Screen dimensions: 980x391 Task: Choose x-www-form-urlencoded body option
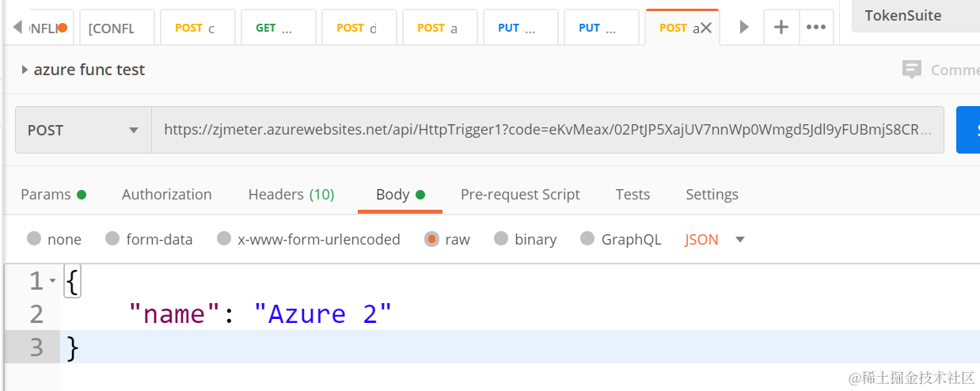point(224,239)
